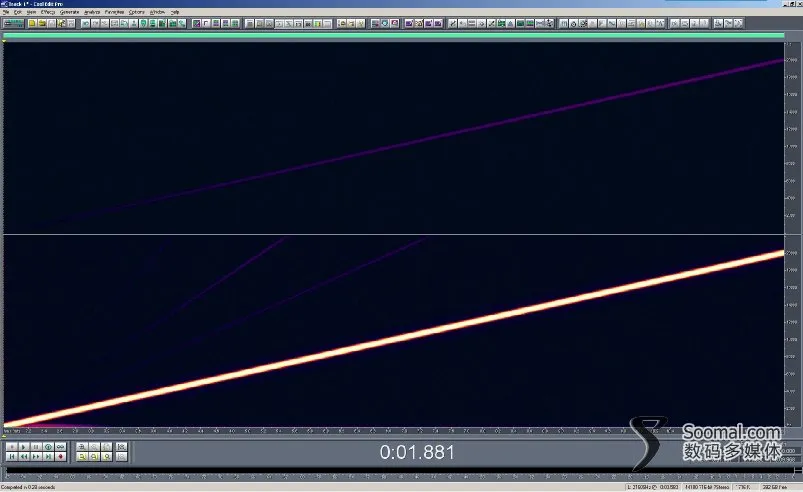Click the Pause transport button
Screen dimensions: 803x492
(36, 446)
